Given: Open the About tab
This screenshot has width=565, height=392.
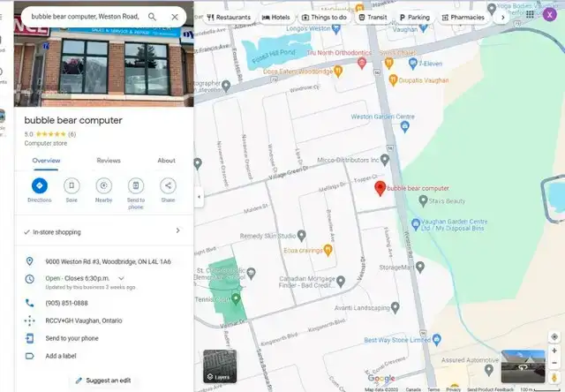Looking at the screenshot, I should pos(166,161).
